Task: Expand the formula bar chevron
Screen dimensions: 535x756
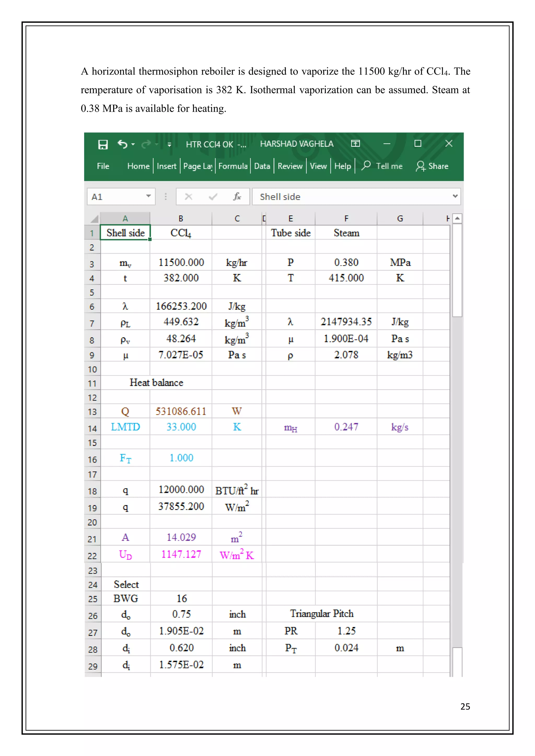Action: pos(455,196)
